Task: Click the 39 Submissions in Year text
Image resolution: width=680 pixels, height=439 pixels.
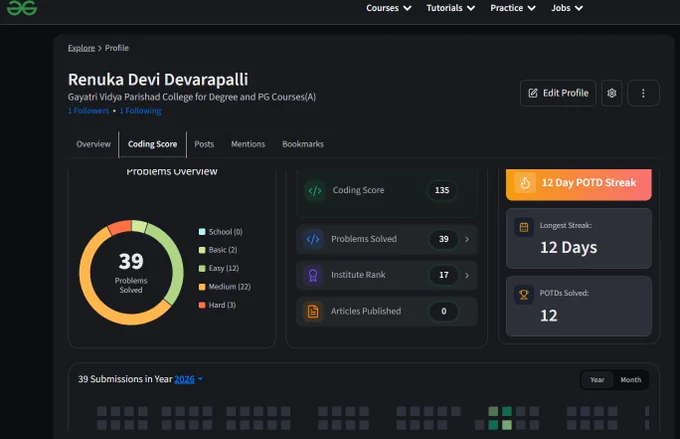Action: coord(125,379)
